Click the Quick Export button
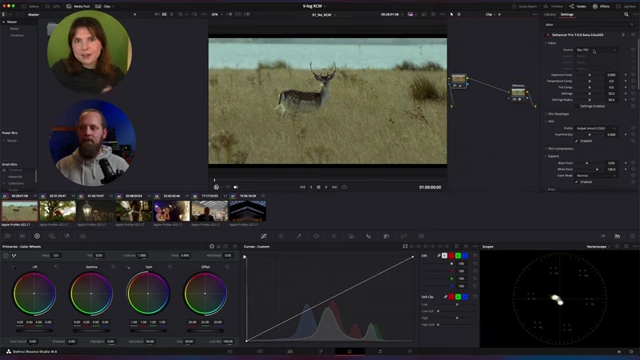The height and width of the screenshot is (360, 640). [x=525, y=6]
